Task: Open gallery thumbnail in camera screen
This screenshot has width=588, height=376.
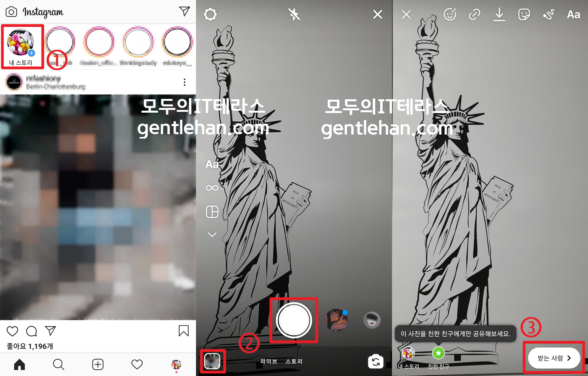Action: click(x=212, y=361)
